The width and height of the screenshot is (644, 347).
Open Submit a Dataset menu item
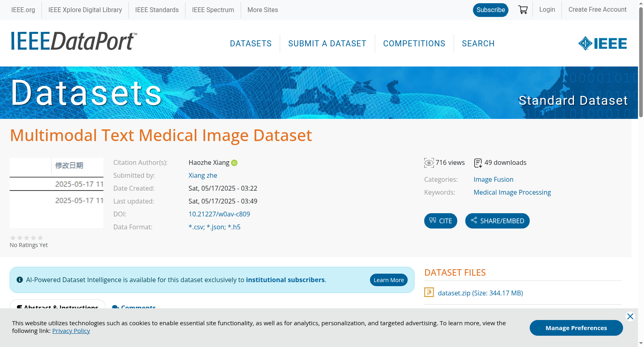pos(327,44)
